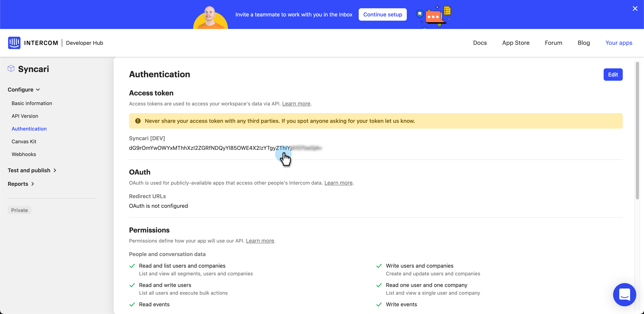
Task: Click the 'Syncari [DEV]' token label
Action: (x=147, y=138)
